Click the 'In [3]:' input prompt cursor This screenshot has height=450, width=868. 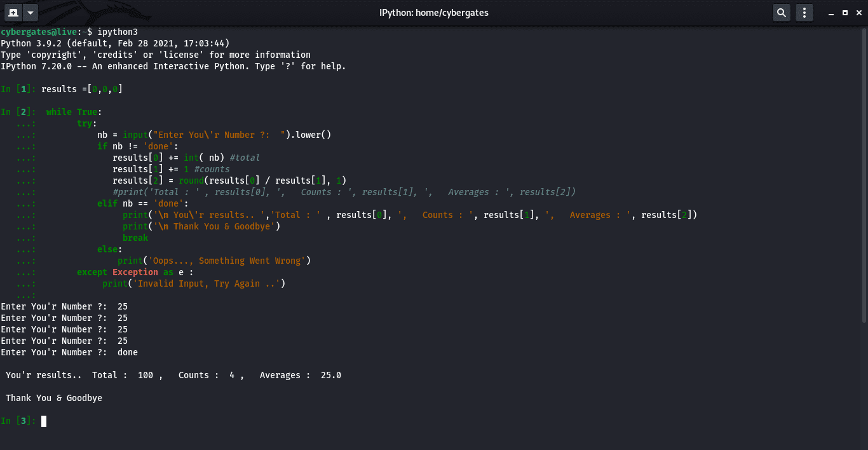click(44, 421)
